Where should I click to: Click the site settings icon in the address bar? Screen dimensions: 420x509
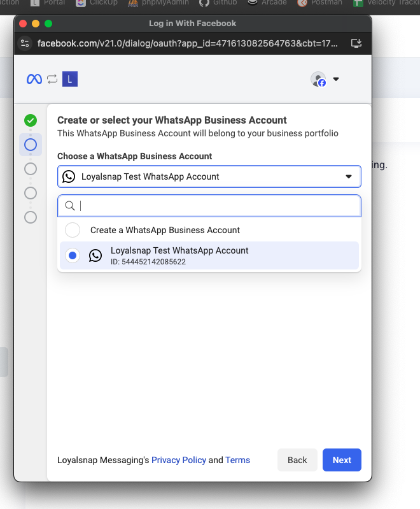point(25,43)
